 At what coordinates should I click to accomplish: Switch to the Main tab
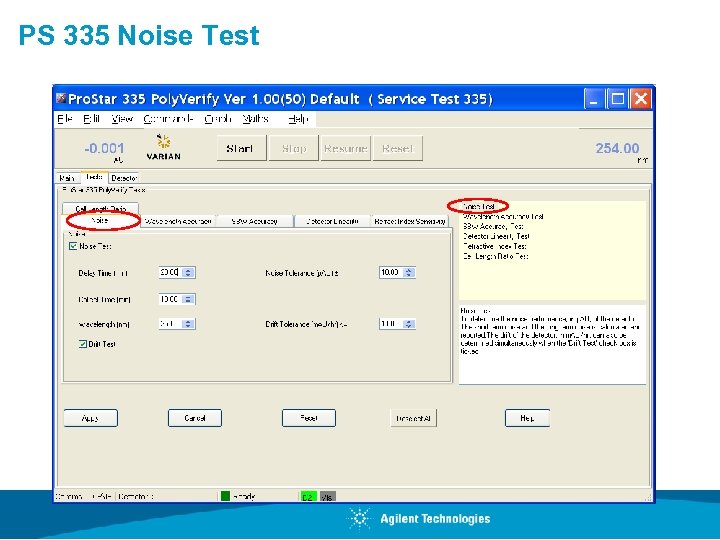67,178
